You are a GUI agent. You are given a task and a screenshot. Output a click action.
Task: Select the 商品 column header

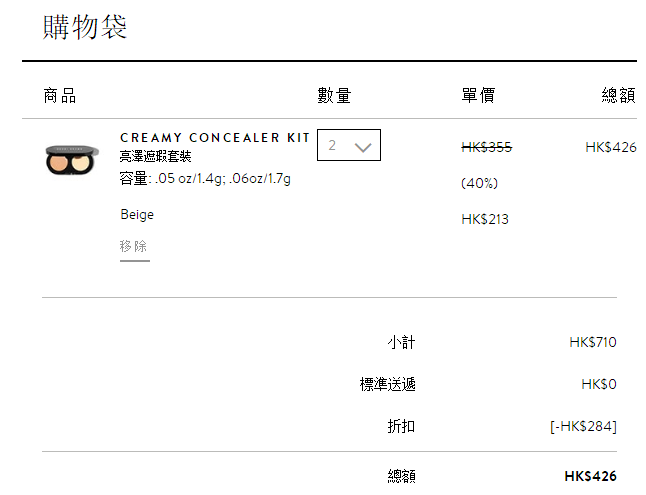point(60,96)
